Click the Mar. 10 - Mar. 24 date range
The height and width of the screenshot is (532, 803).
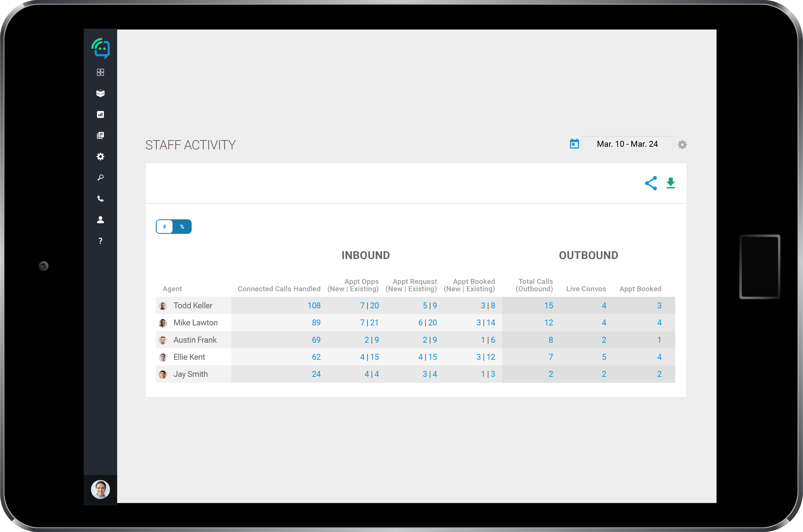tap(627, 144)
